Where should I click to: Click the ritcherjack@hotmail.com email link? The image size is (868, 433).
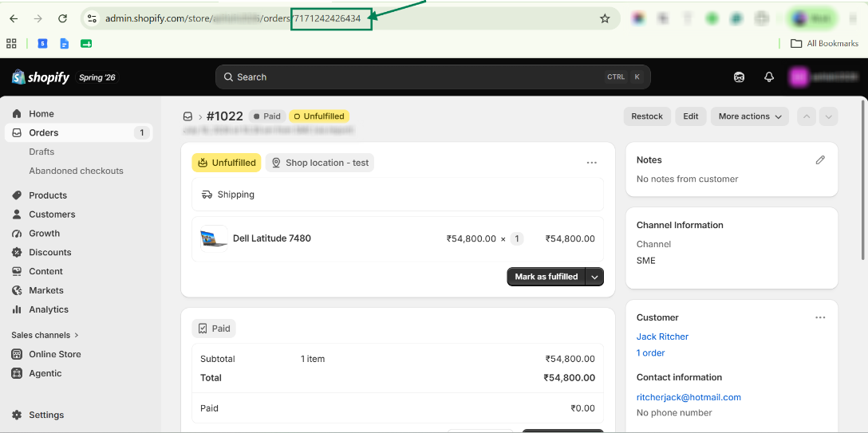coord(688,398)
